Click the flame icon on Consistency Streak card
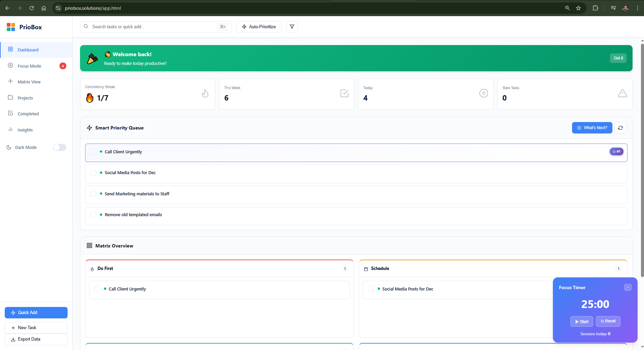This screenshot has width=644, height=350. tap(205, 94)
